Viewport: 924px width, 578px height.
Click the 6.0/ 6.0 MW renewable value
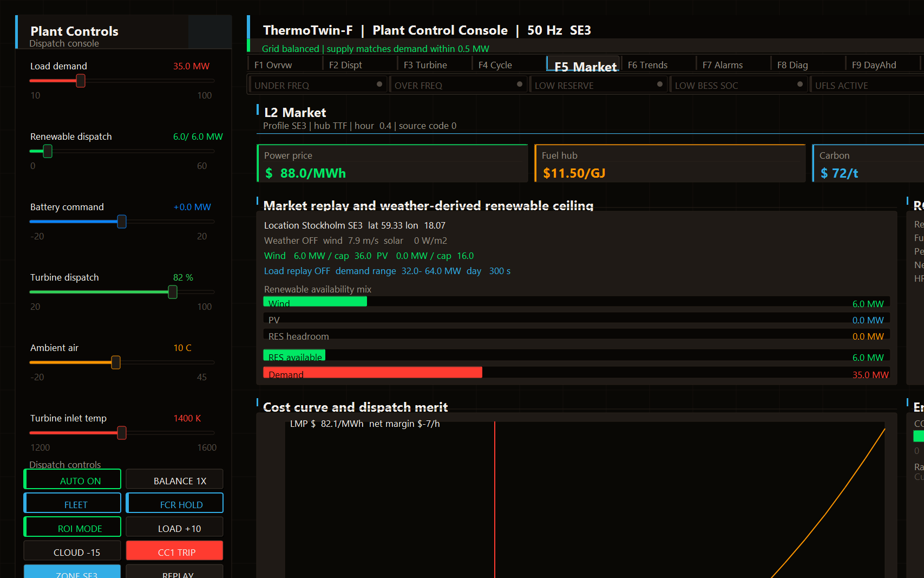(x=198, y=137)
